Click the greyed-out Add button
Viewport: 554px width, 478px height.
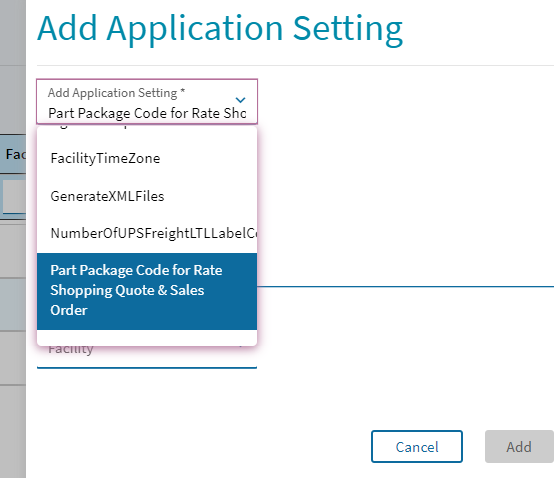coord(519,447)
